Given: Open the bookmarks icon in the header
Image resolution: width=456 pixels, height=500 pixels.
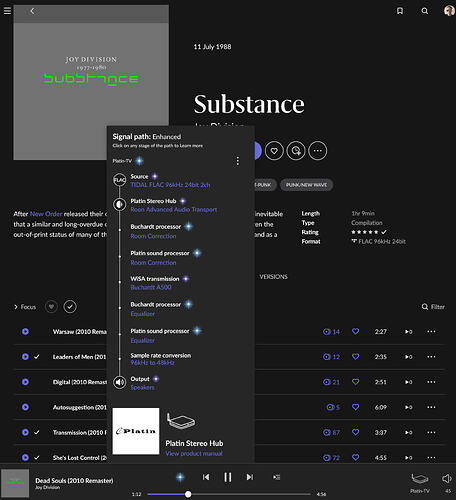Looking at the screenshot, I should pos(400,11).
